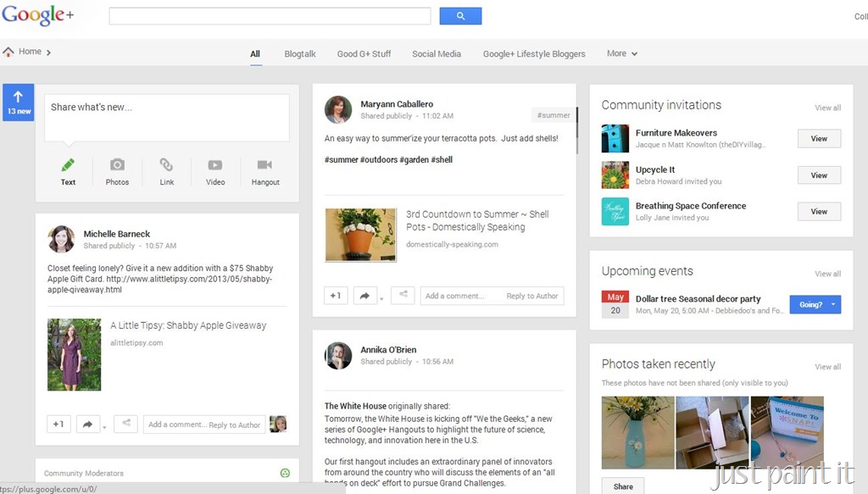This screenshot has height=494, width=868.
Task: Choose the Link chain icon
Action: point(166,165)
